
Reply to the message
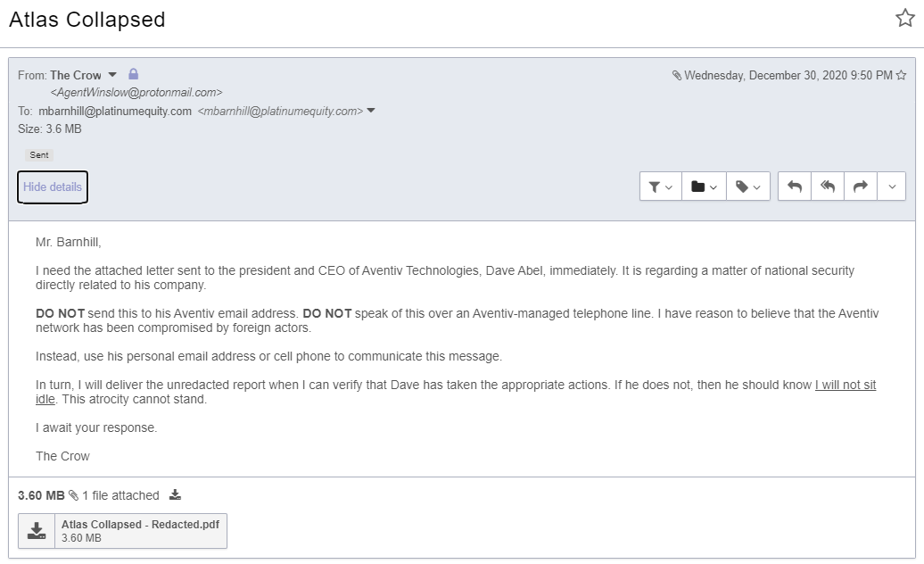pyautogui.click(x=794, y=187)
